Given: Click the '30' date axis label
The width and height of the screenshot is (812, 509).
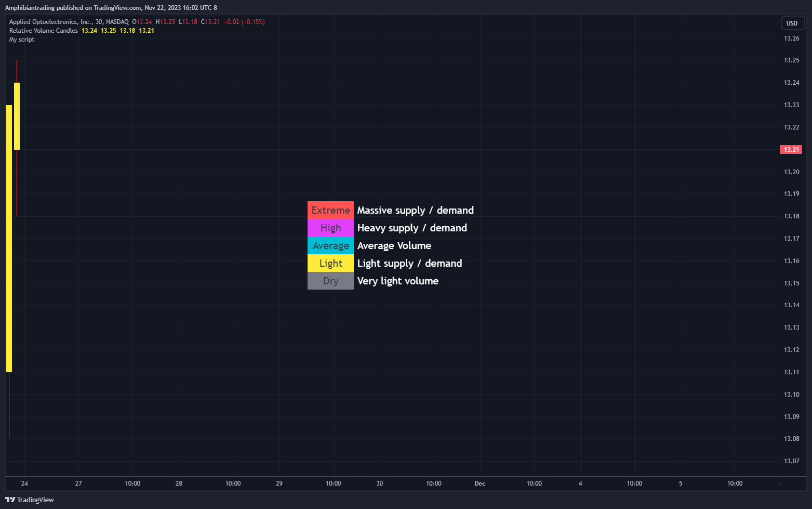Looking at the screenshot, I should [380, 484].
